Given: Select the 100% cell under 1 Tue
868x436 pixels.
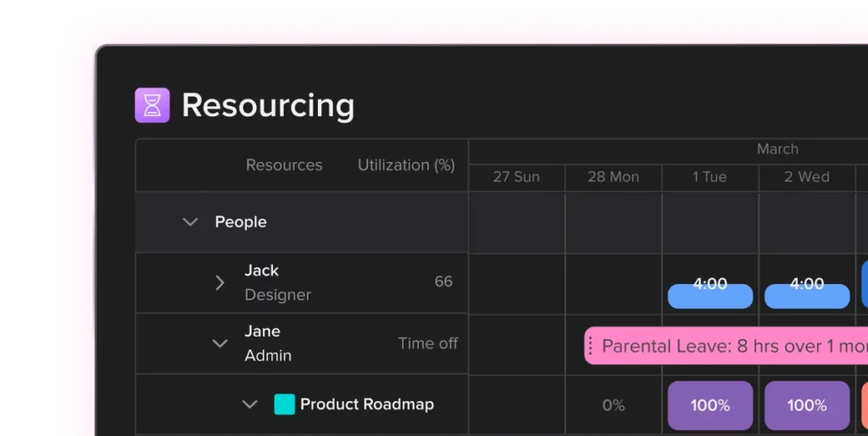Looking at the screenshot, I should tap(710, 405).
